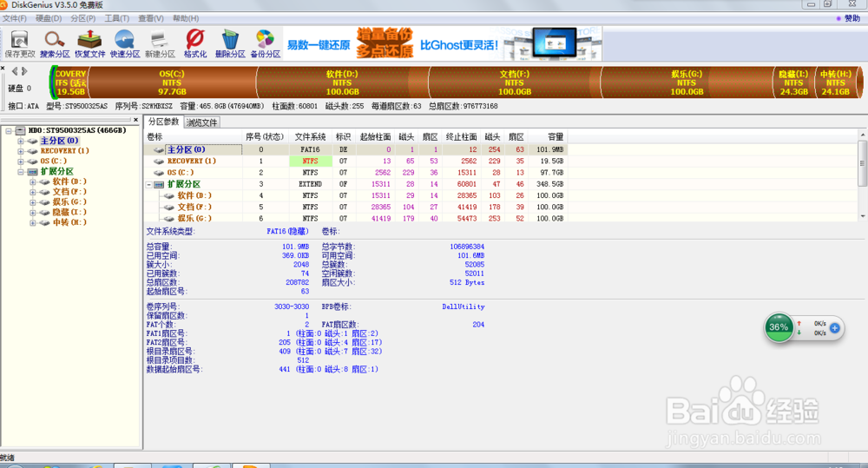The width and height of the screenshot is (868, 468).
Task: Open the 备份分区 backup partition tool
Action: click(265, 44)
